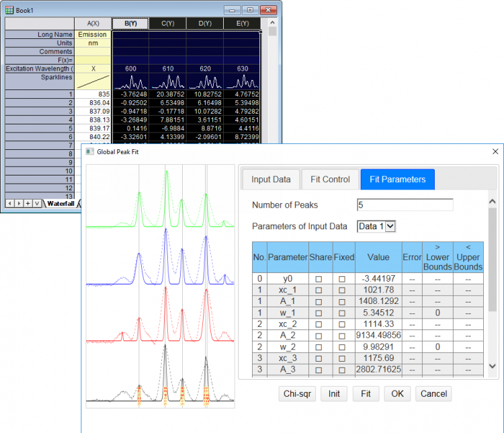Switch to the Input Data tab

tap(271, 180)
